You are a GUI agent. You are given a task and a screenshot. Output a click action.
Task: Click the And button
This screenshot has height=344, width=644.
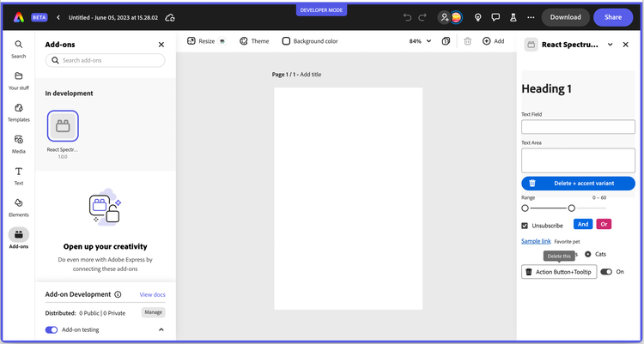pyautogui.click(x=583, y=224)
